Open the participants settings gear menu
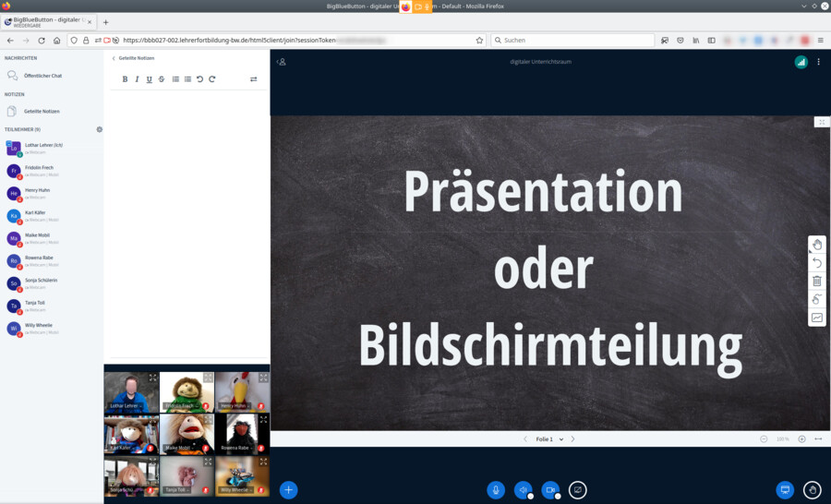831x504 pixels. coord(100,129)
